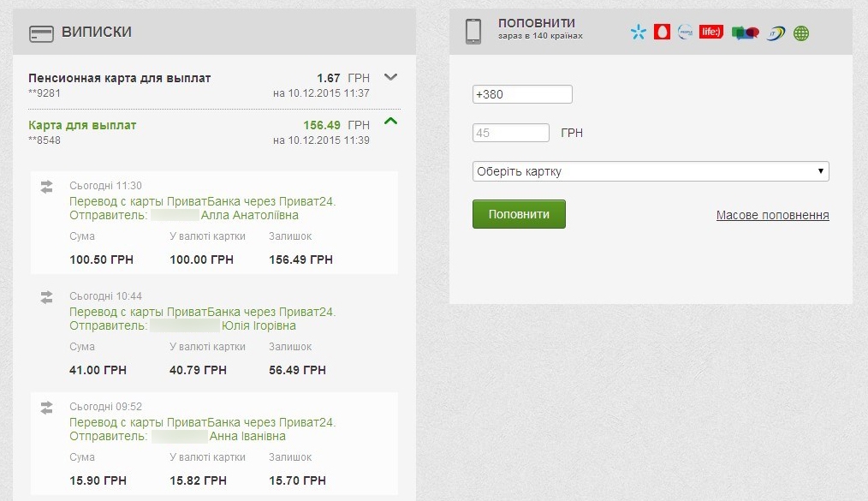Screen dimensions: 868x501
Task: Click transfer arrows icon of 11:30 transaction
Action: 47,187
